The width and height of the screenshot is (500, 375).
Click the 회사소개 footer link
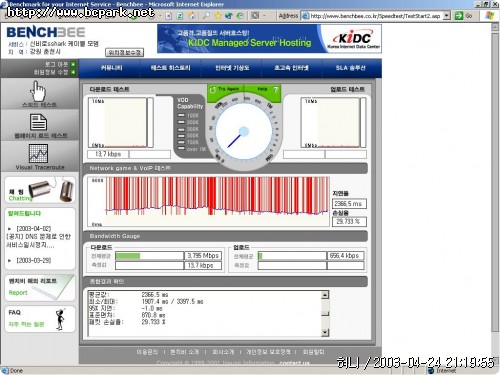coord(223,352)
